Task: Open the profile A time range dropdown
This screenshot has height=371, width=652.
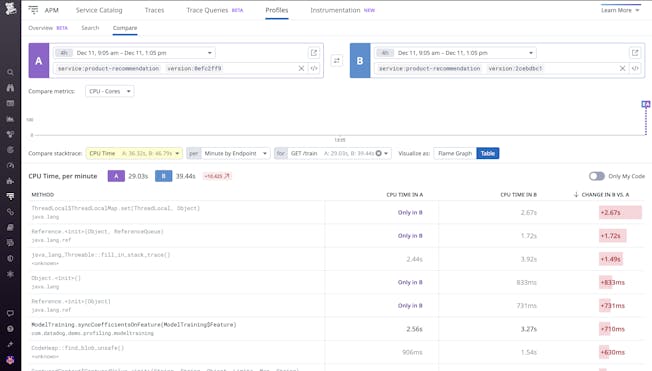Action: 134,53
